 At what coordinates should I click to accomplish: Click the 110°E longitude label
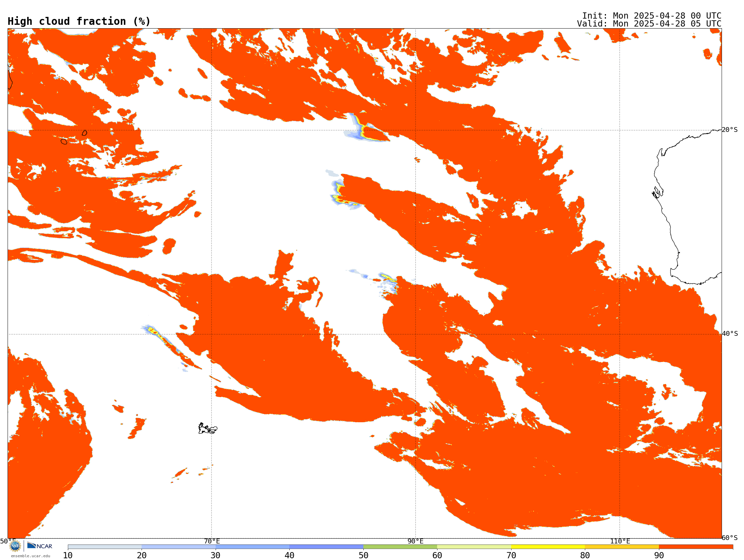coord(620,541)
